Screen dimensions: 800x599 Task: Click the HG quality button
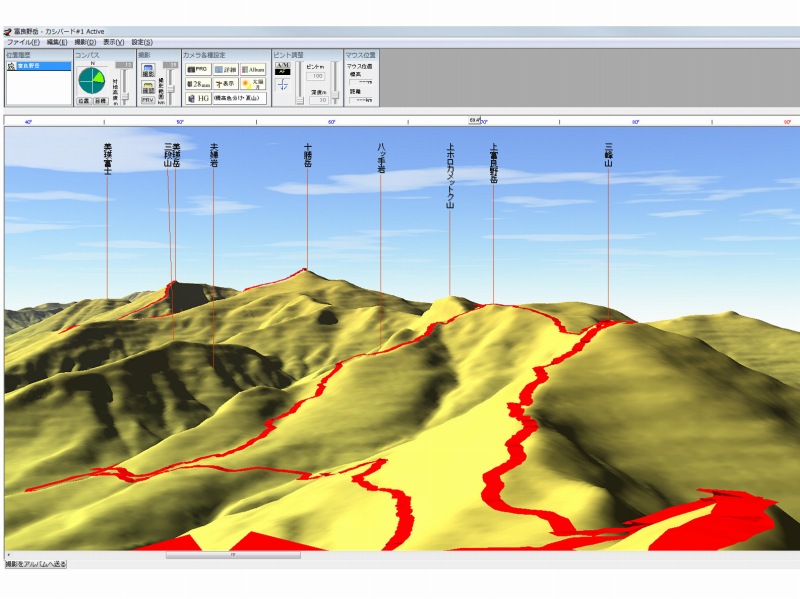[x=197, y=99]
